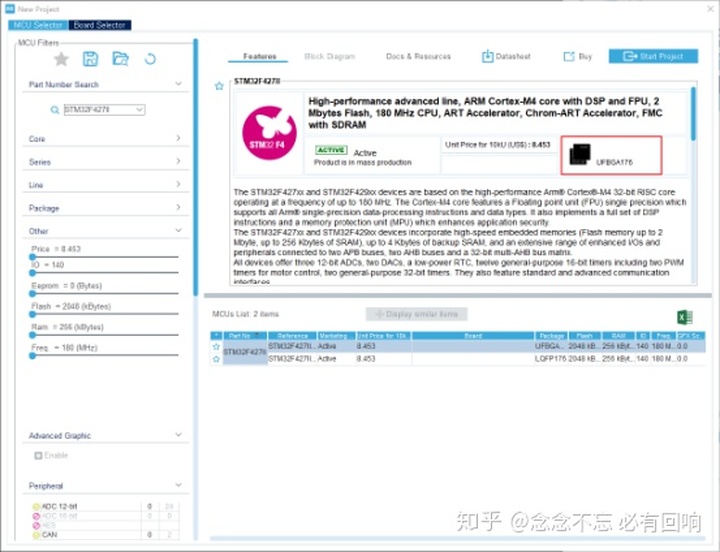Screen dimensions: 720x552
Task: Click the Eeprom slider handle
Action: point(32,293)
